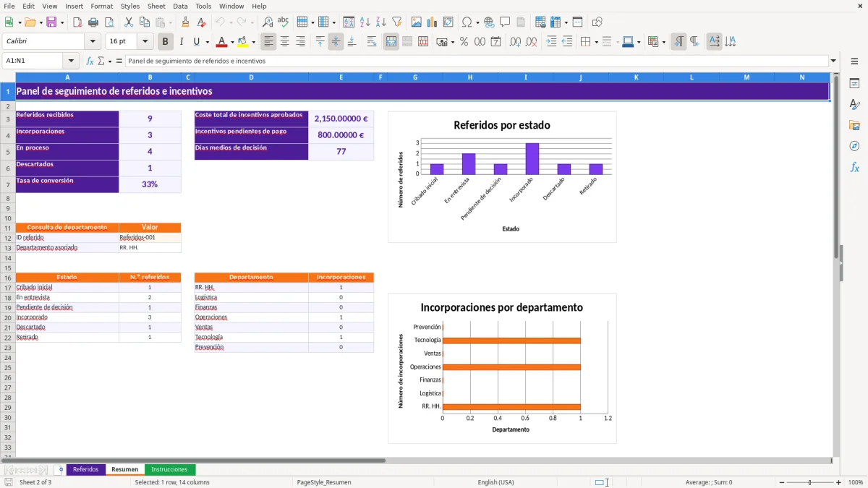Click Sort Ascending icon
The image size is (868, 488).
[x=365, y=22]
